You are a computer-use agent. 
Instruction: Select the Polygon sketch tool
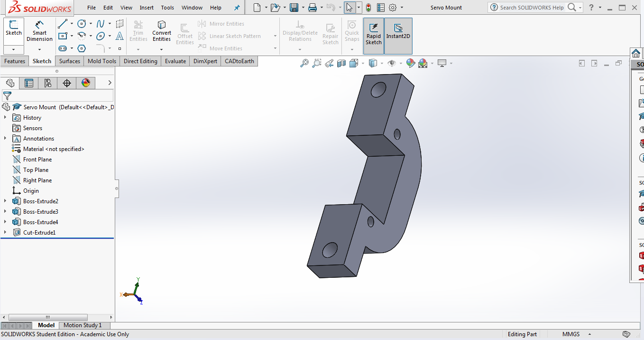(82, 48)
